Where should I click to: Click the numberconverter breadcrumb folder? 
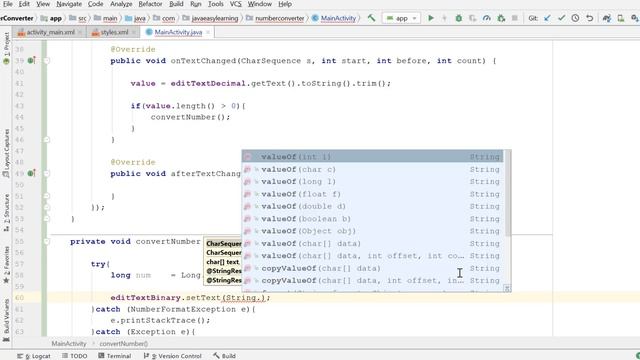click(x=275, y=18)
